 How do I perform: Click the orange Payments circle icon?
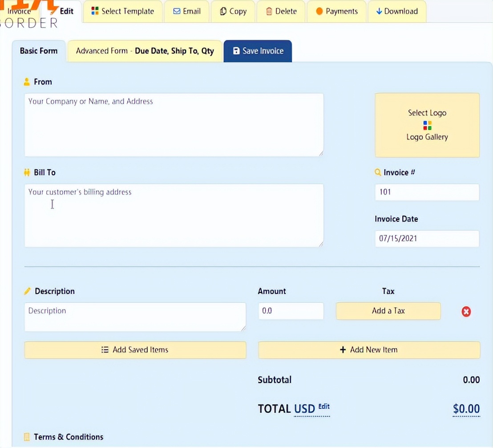(x=319, y=11)
